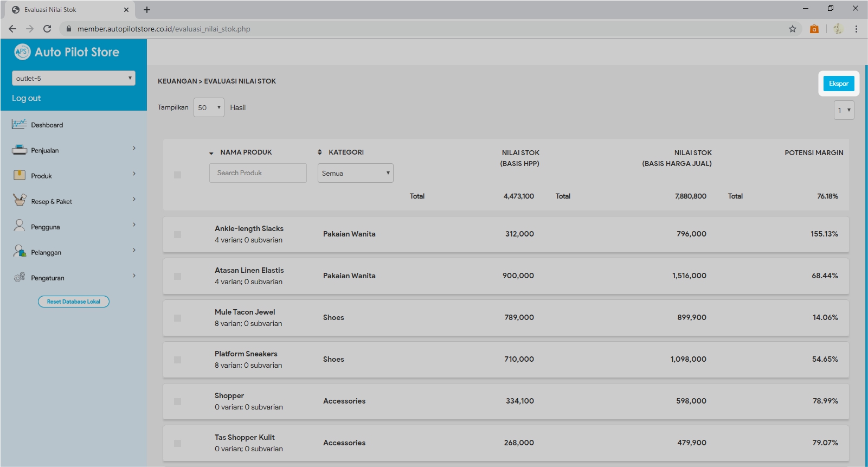
Task: Bookmark this page with the star icon
Action: point(792,29)
